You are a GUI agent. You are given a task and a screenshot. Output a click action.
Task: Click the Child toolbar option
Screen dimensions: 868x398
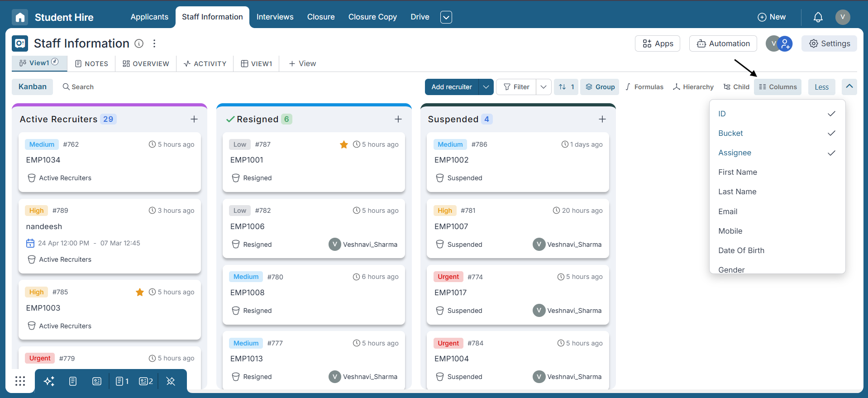click(736, 87)
